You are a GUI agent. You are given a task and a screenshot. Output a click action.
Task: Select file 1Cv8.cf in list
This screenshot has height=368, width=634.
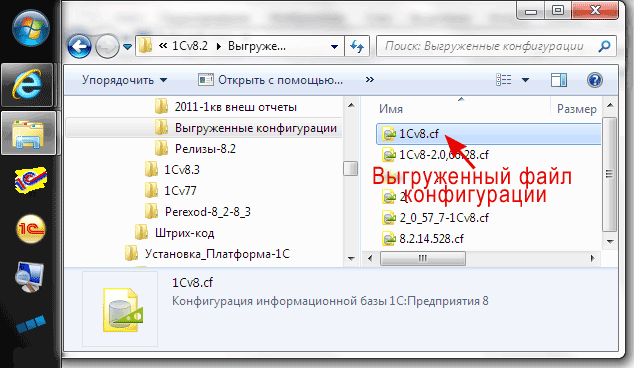click(x=488, y=134)
